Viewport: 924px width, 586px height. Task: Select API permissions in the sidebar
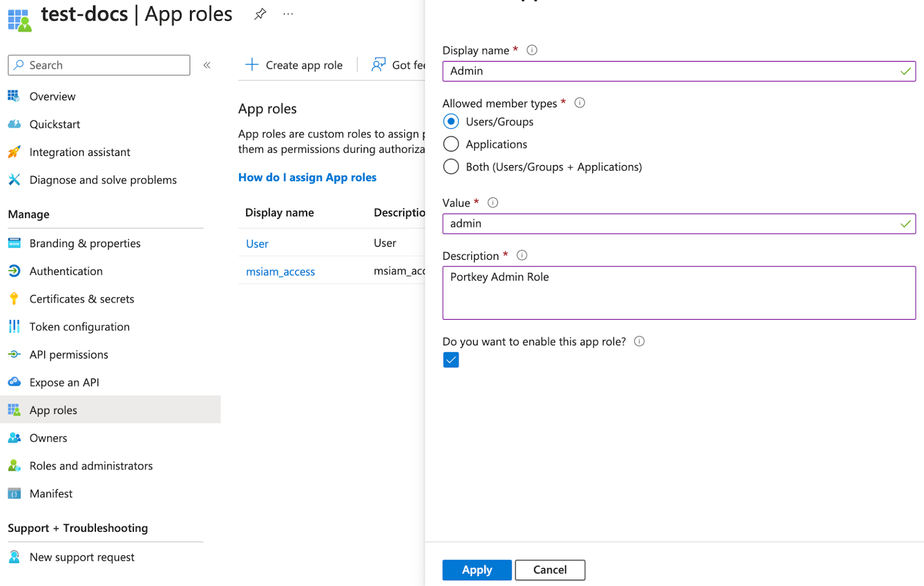click(69, 354)
